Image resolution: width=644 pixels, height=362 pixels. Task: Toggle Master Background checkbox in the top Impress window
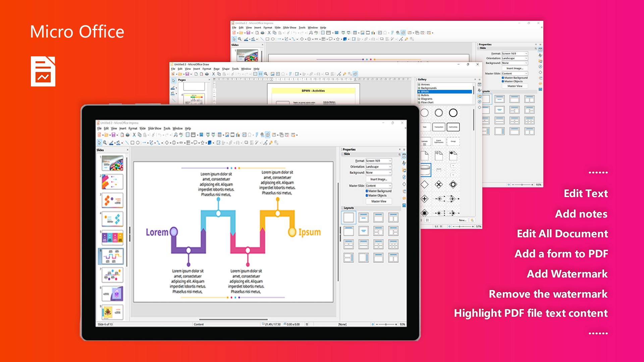coord(503,78)
